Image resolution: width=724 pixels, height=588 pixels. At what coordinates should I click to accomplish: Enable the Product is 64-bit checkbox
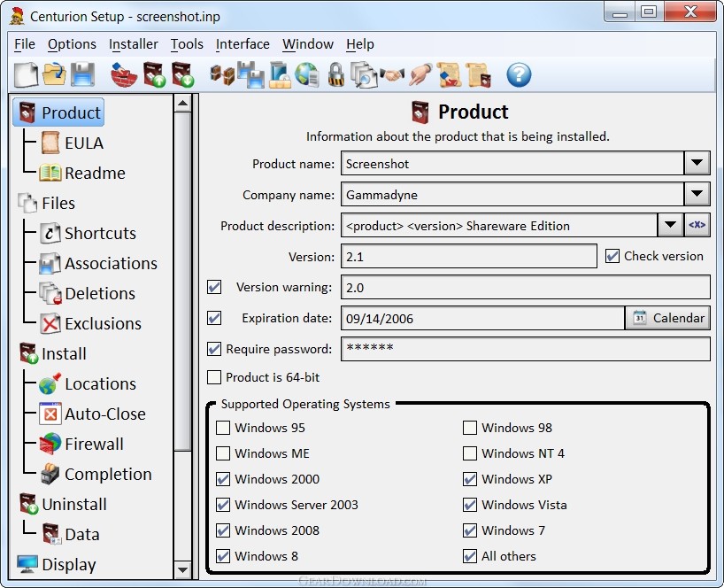pos(214,377)
